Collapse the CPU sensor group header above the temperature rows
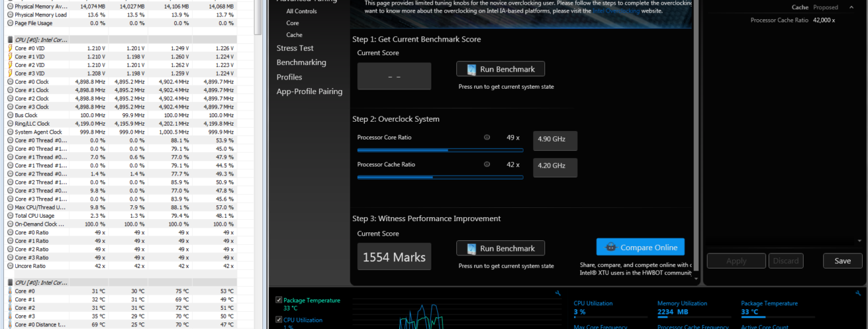Viewport: 868px width, 329px height. click(x=39, y=282)
